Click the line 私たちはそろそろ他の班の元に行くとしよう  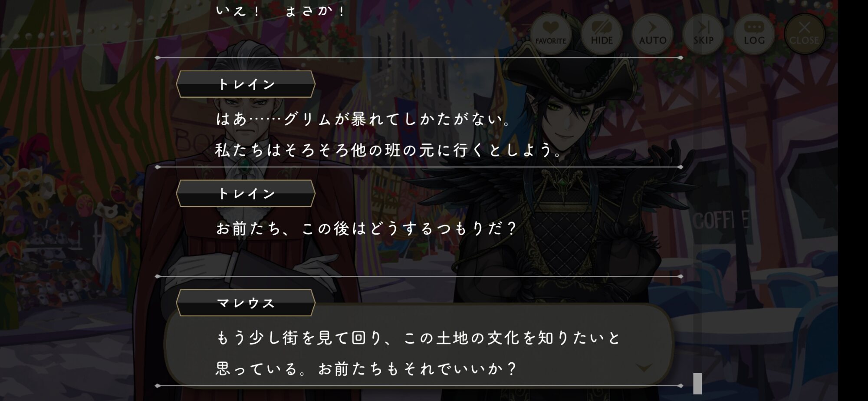click(389, 150)
